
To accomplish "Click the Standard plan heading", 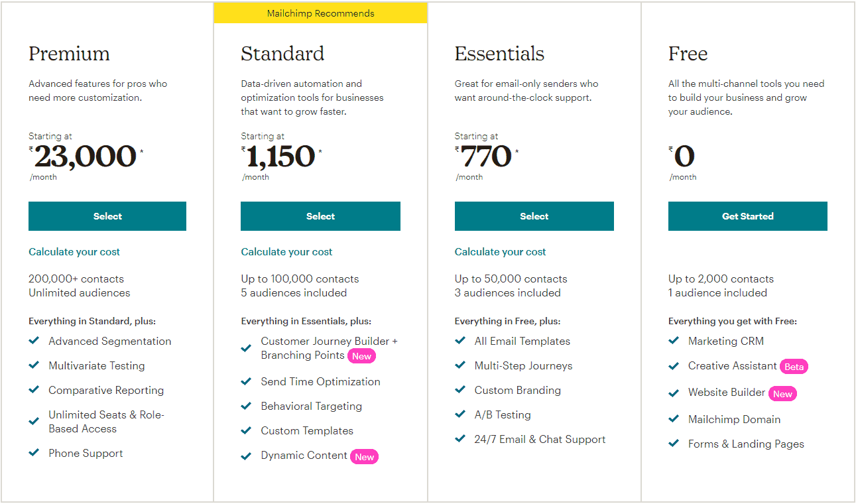I will 282,54.
